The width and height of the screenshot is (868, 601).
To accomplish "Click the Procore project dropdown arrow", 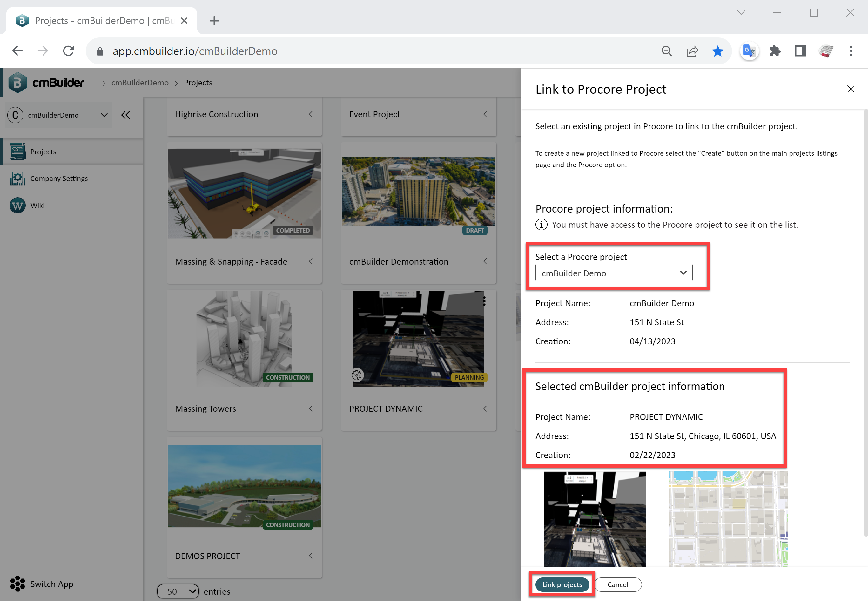I will click(x=683, y=273).
